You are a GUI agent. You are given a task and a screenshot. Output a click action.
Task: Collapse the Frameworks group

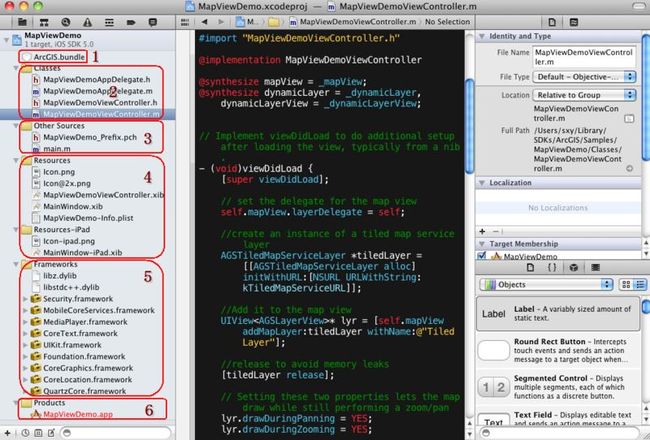16,264
